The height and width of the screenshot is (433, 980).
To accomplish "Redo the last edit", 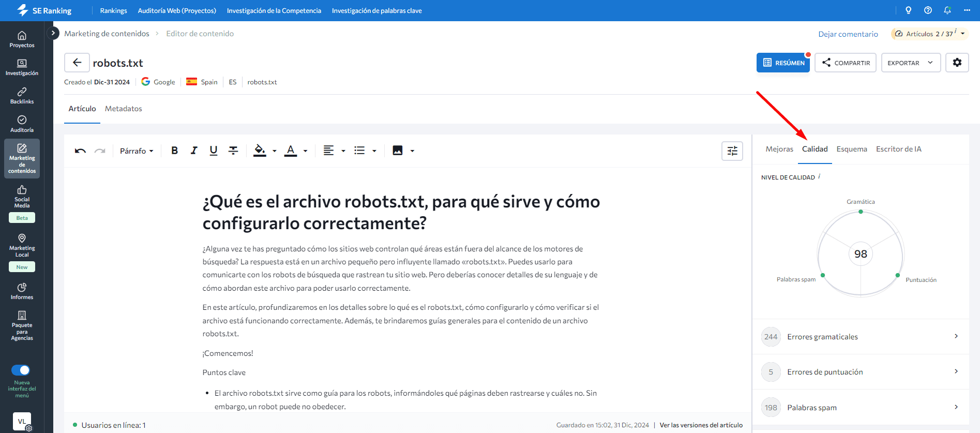I will [x=100, y=151].
